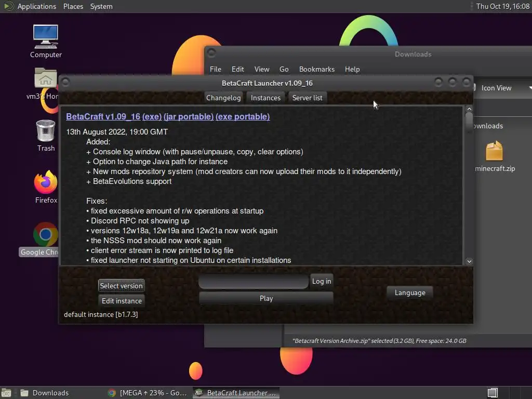
Task: Maximize the BetaCraft Launcher window
Action: coord(453,82)
